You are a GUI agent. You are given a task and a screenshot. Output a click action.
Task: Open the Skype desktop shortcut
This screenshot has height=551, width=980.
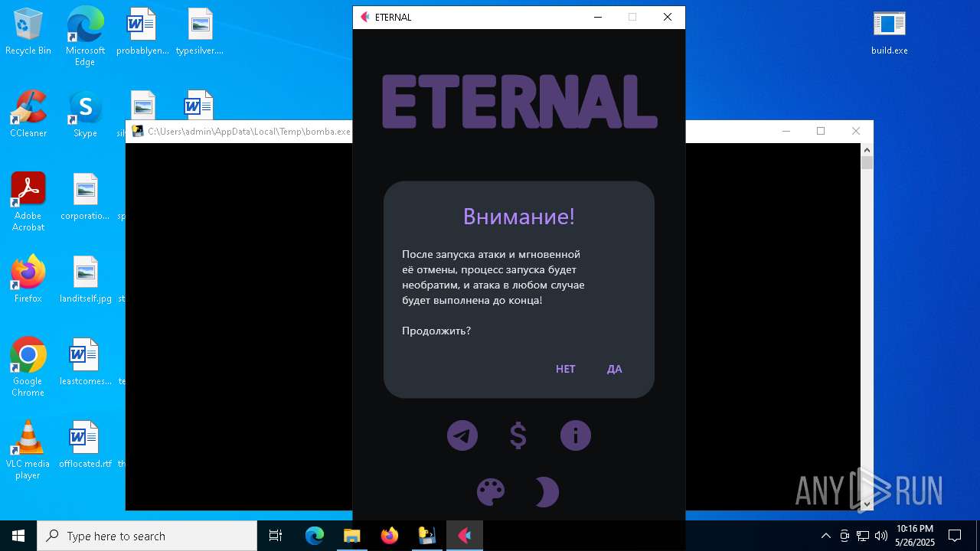click(85, 115)
